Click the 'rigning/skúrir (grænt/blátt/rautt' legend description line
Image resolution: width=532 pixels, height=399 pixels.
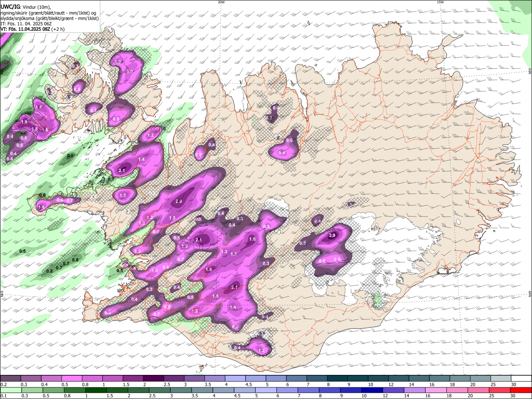(48, 12)
